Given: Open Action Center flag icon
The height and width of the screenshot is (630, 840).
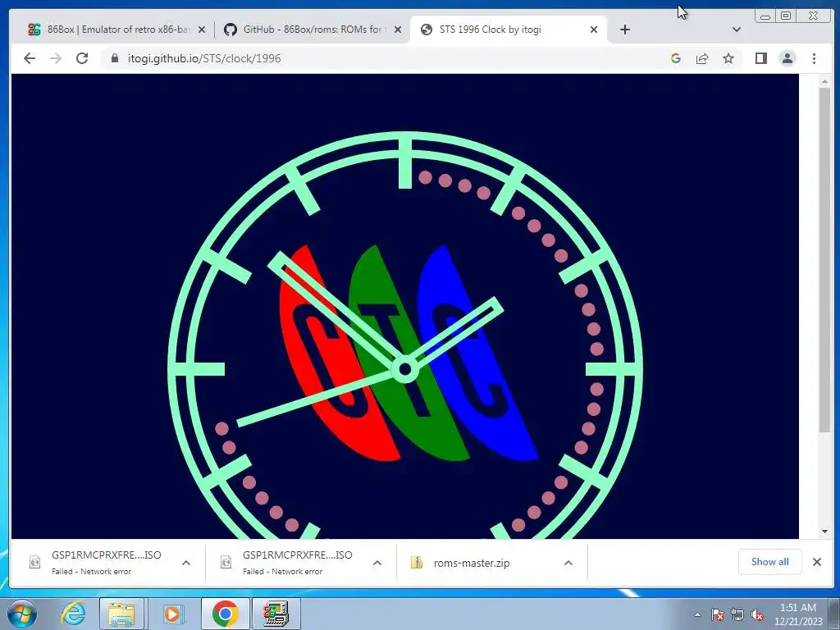Looking at the screenshot, I should click(x=718, y=614).
